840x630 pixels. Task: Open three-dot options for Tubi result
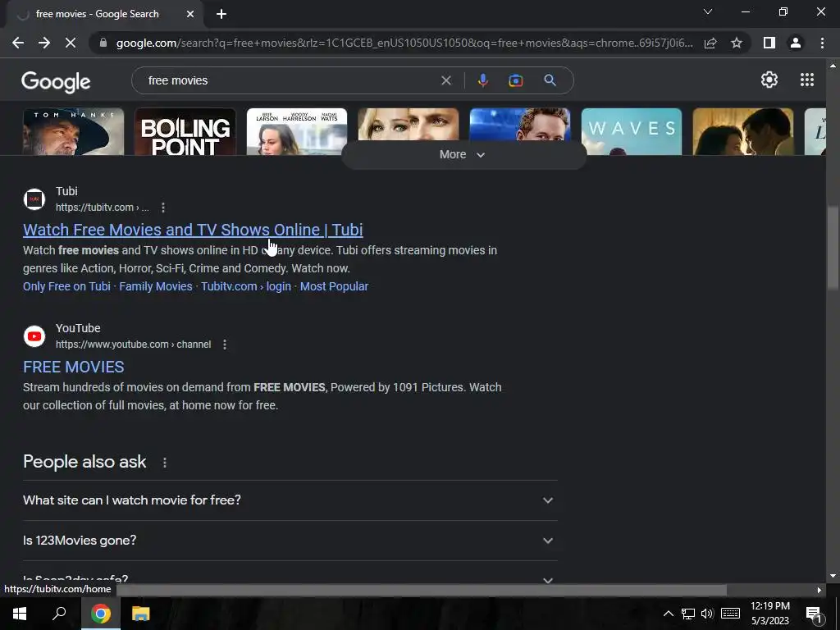[x=163, y=208]
